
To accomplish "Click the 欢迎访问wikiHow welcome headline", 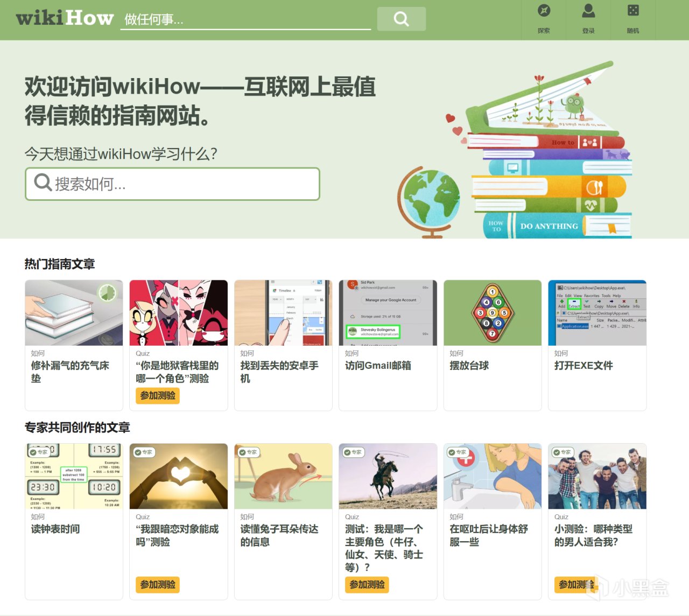I will click(200, 101).
